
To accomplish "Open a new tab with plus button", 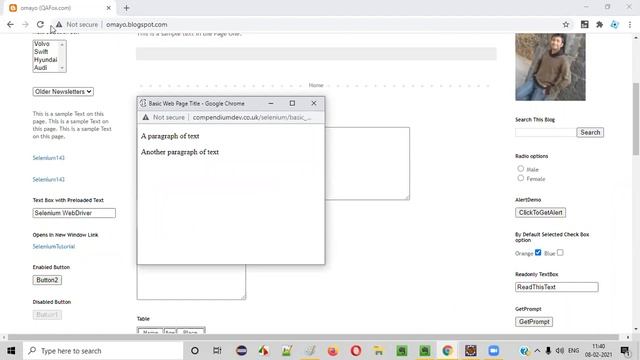I will coord(127,8).
